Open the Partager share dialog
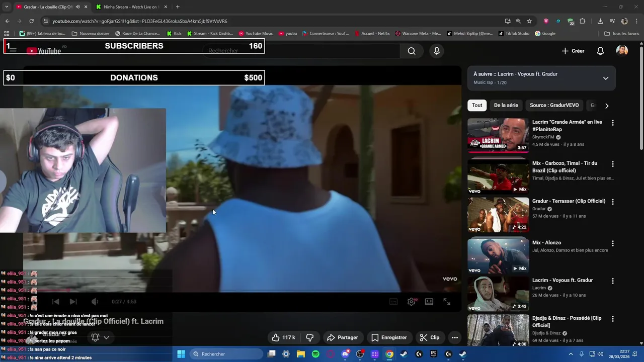Screen dimensions: 644x362 coord(343,337)
